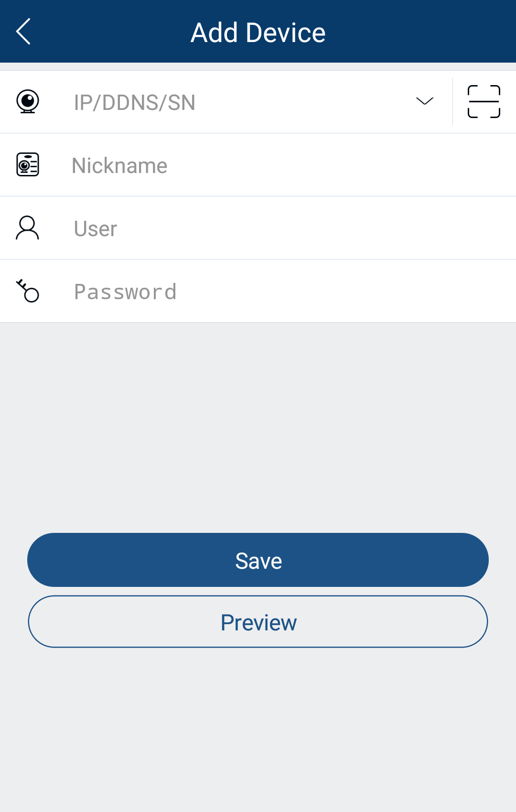Tap the camera device icon
The image size is (516, 812).
click(x=28, y=102)
